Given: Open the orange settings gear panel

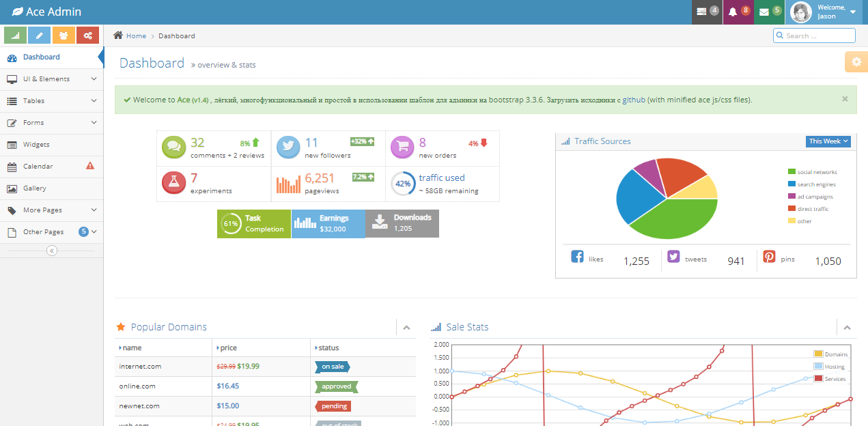Looking at the screenshot, I should click(856, 61).
